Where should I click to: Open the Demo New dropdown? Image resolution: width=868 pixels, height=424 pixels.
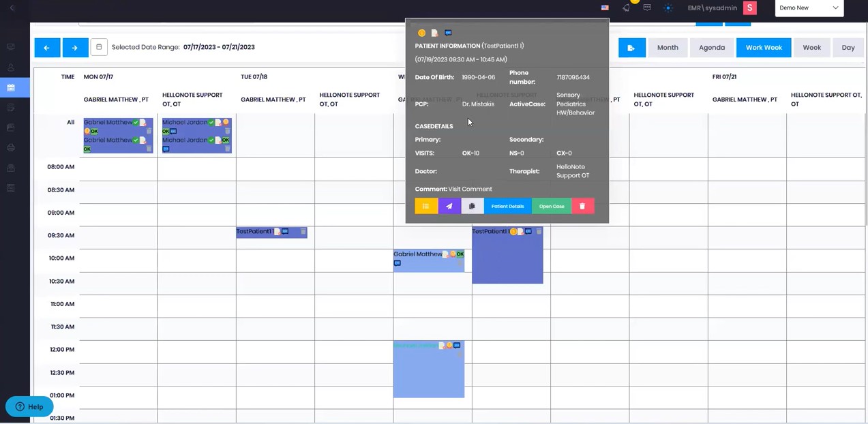point(809,7)
